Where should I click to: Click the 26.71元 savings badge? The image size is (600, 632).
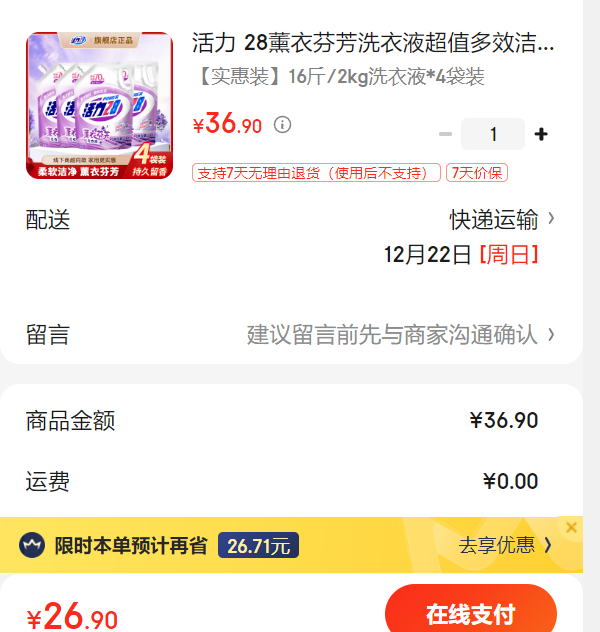[258, 545]
